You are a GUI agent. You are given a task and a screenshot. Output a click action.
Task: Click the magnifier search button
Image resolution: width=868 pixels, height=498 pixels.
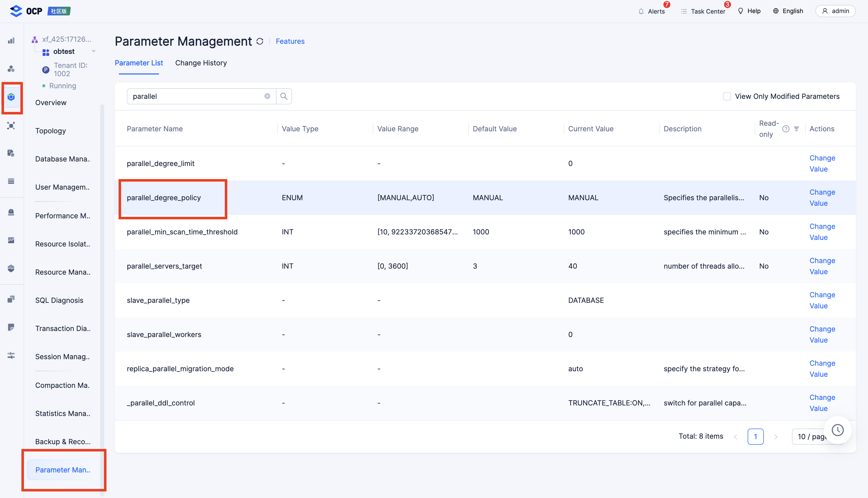coord(284,96)
